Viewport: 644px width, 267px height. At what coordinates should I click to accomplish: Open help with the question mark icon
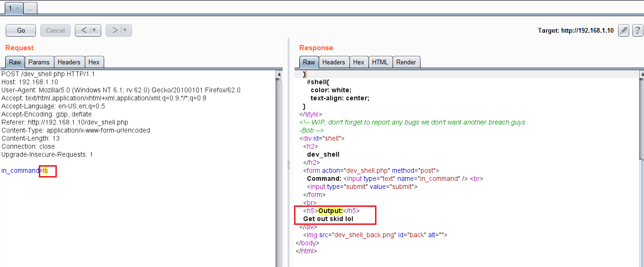(x=637, y=30)
